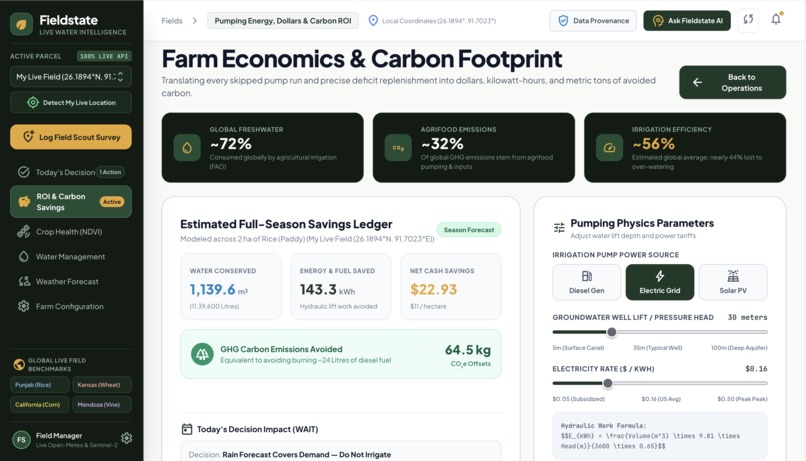Screen dimensions: 806x461
Task: Click the weather icon for Weather Forecast
Action: [24, 281]
